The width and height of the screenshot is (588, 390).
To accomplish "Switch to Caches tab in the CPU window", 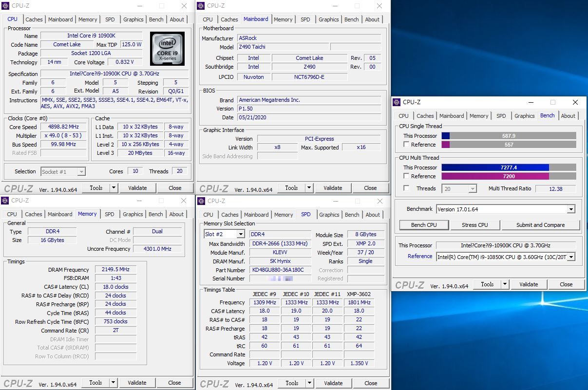I will tap(34, 19).
